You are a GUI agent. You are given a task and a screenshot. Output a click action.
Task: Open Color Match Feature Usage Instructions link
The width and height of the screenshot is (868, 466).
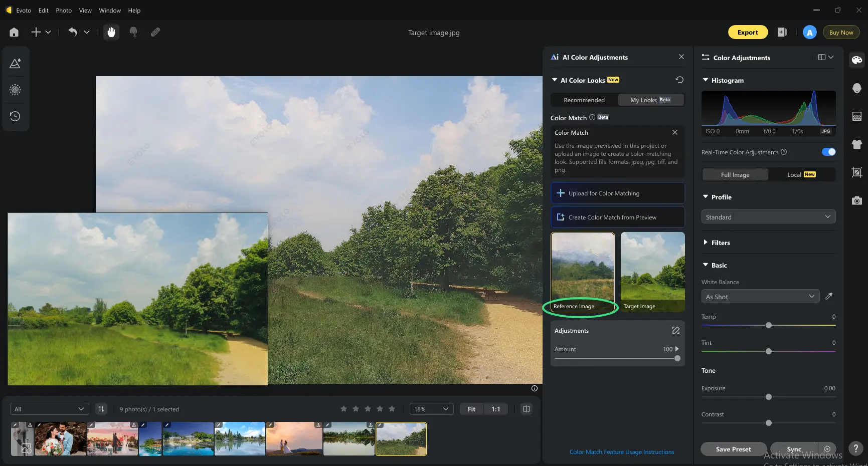pos(621,451)
